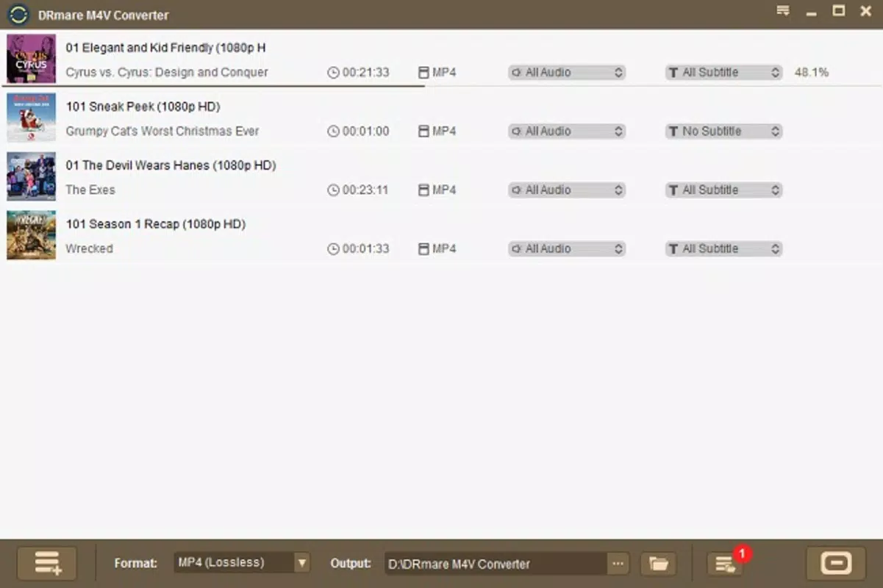Open converted history list icon
Image resolution: width=883 pixels, height=588 pixels.
tap(725, 564)
